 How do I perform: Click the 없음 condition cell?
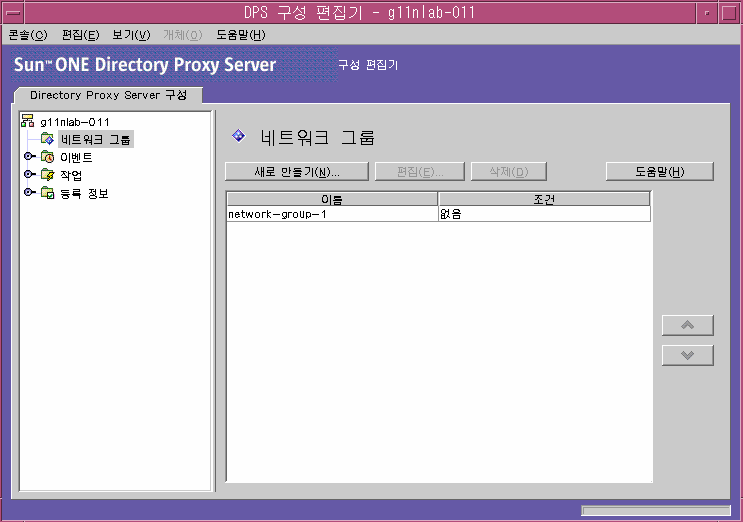point(544,214)
